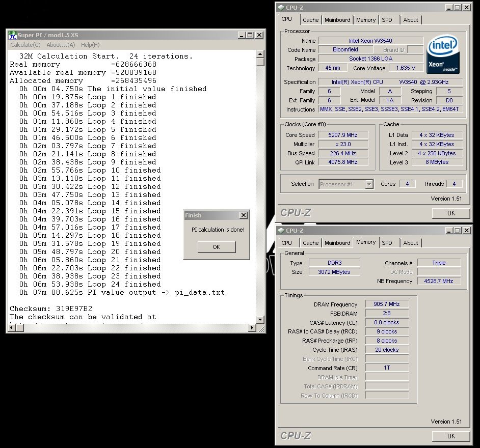Open Cache tab in lower CPU-Z window
The height and width of the screenshot is (448, 480).
(x=310, y=243)
